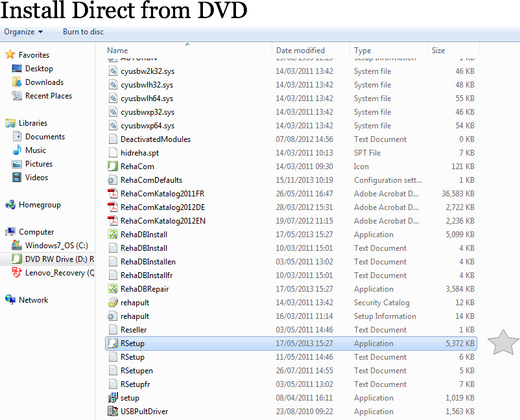Select the USBPultDriver application icon
Screen dimensions: 520x420
(x=113, y=411)
